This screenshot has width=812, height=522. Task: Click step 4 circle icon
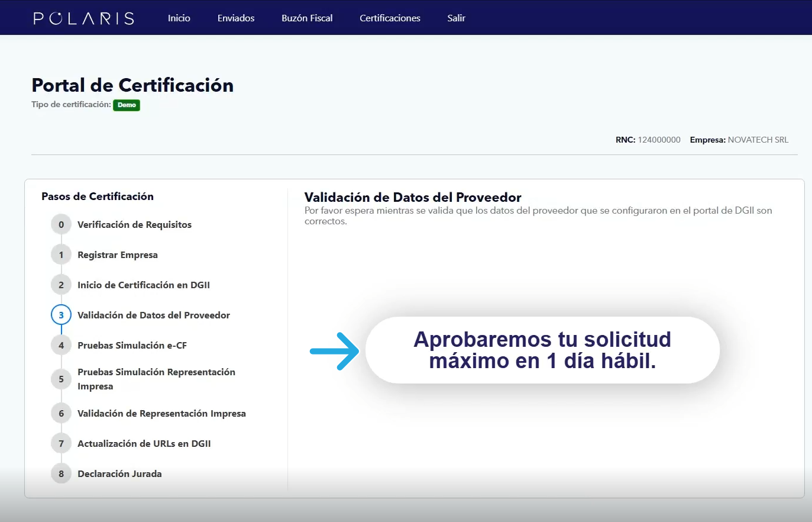point(61,346)
